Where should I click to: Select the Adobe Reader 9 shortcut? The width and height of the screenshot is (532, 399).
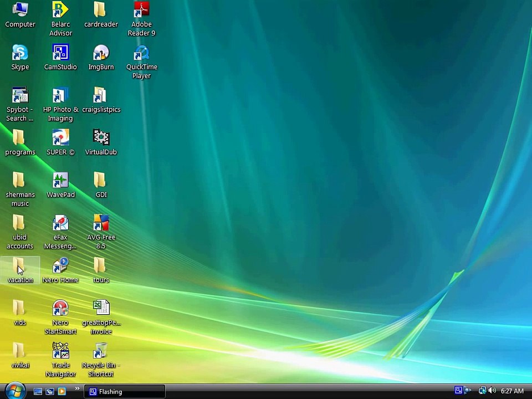coord(141,19)
